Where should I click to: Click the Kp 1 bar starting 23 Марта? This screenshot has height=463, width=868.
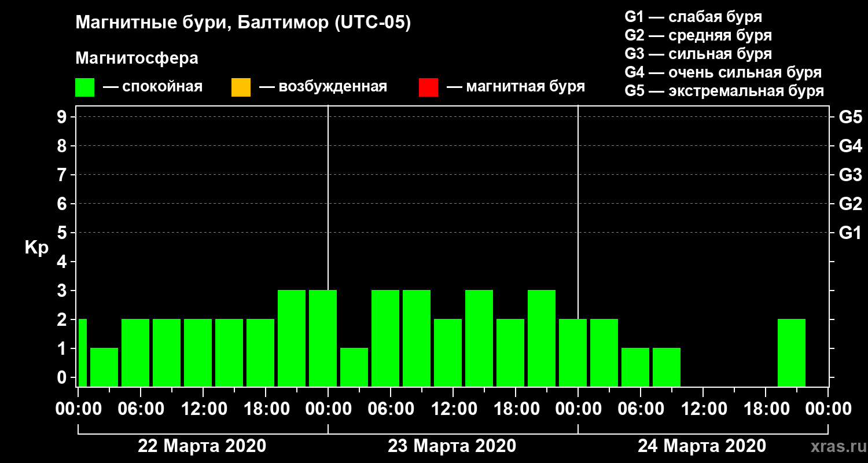click(x=354, y=367)
